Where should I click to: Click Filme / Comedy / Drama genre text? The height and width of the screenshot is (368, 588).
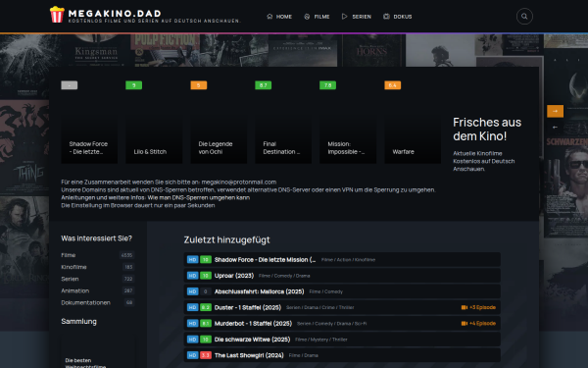point(284,276)
